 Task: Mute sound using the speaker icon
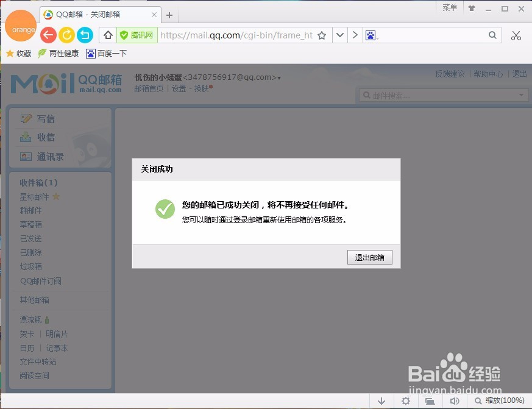tap(454, 401)
